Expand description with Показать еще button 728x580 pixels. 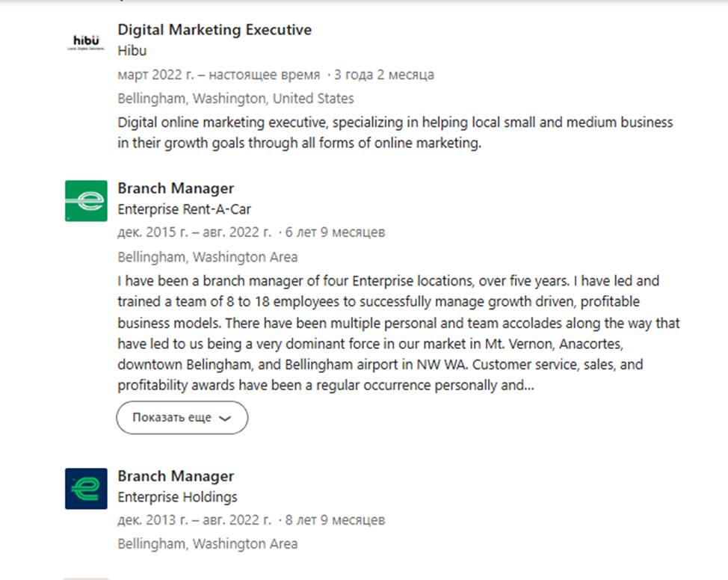182,418
